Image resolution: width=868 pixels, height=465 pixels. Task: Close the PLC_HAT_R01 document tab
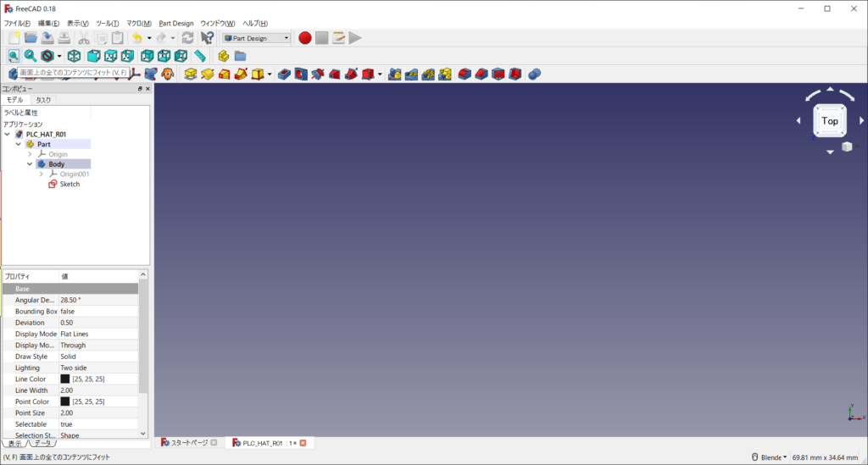(x=303, y=443)
